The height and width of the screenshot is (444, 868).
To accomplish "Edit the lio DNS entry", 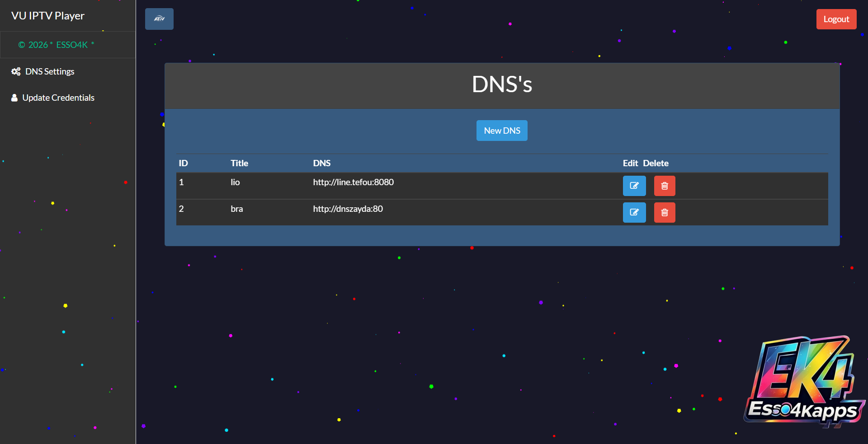I will tap(634, 186).
